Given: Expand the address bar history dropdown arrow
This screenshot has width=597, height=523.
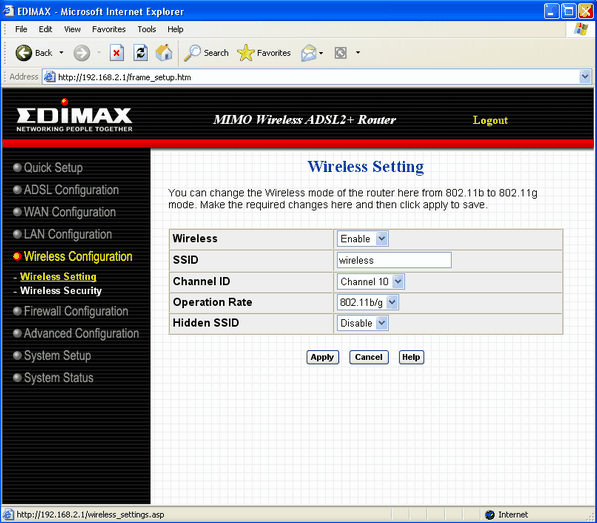Looking at the screenshot, I should [x=585, y=77].
